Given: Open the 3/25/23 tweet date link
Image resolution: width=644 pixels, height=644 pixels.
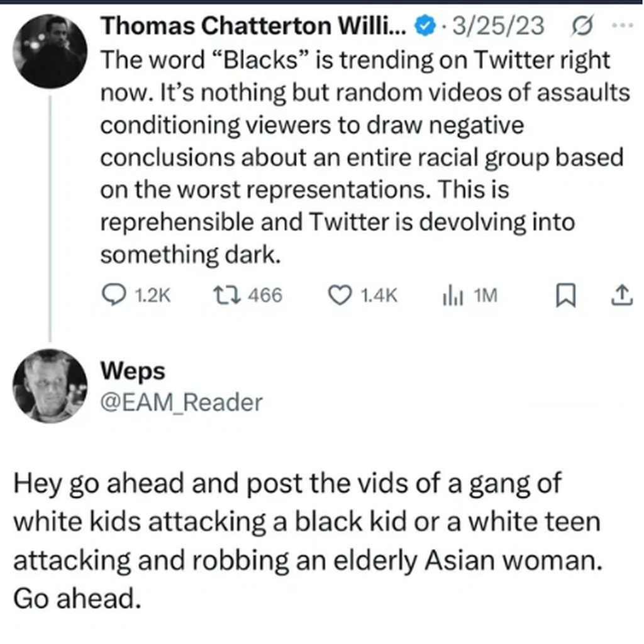Looking at the screenshot, I should click(499, 27).
